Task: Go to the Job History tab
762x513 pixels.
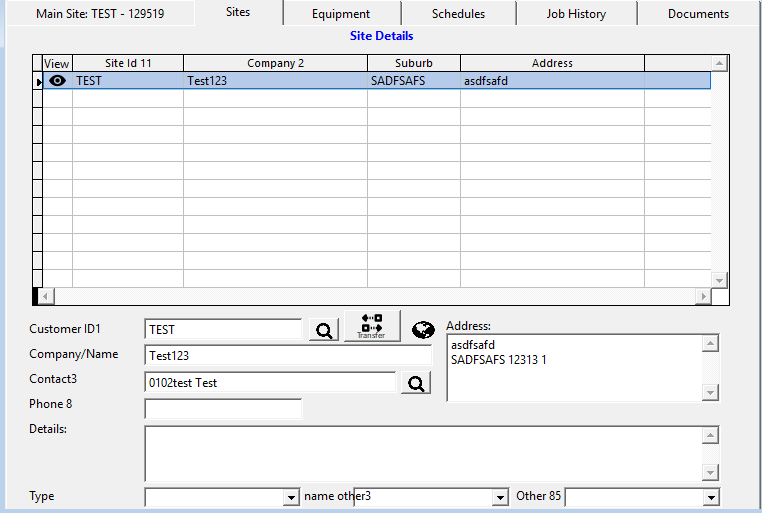Action: click(x=576, y=14)
